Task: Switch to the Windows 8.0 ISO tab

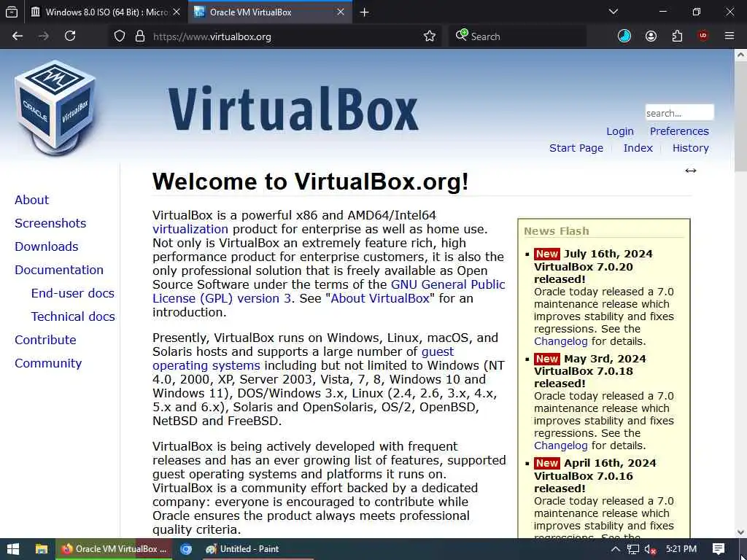Action: tap(105, 12)
